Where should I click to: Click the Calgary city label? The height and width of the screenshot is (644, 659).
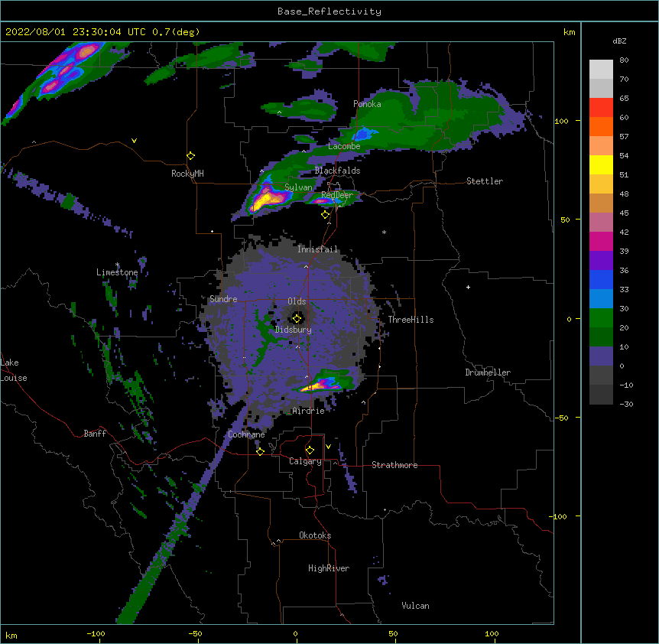coord(305,461)
